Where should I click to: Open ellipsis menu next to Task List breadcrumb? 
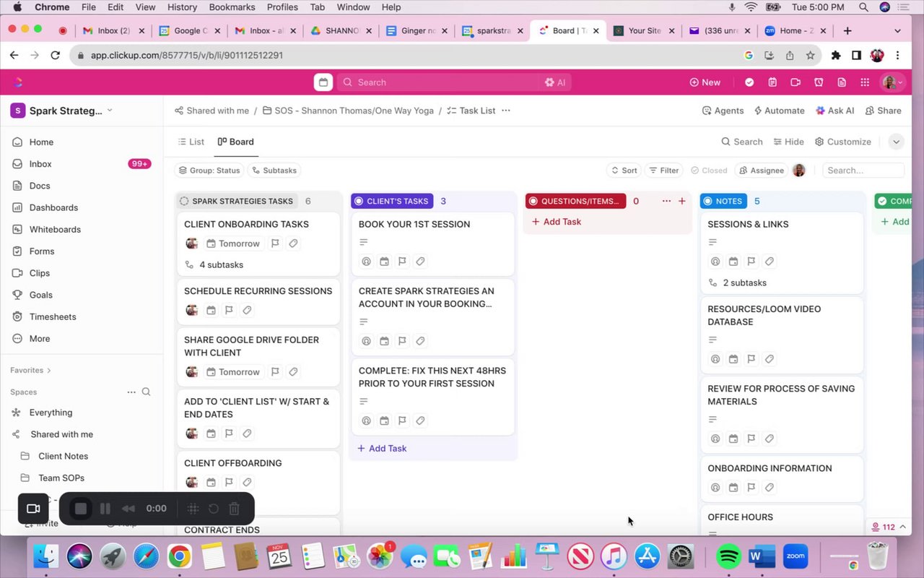[506, 111]
